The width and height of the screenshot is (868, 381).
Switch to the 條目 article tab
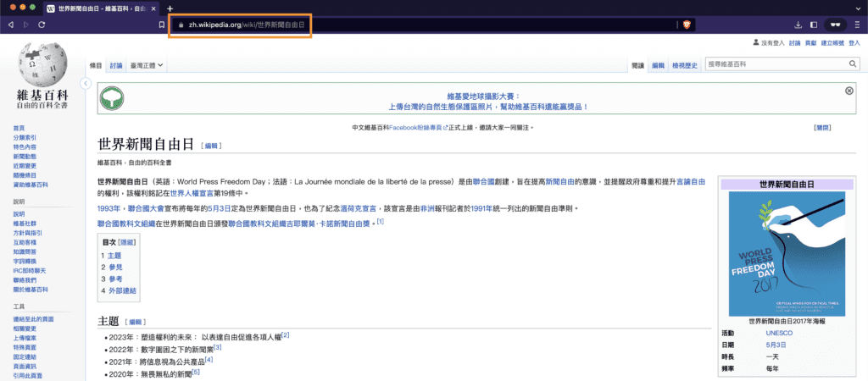[x=96, y=65]
